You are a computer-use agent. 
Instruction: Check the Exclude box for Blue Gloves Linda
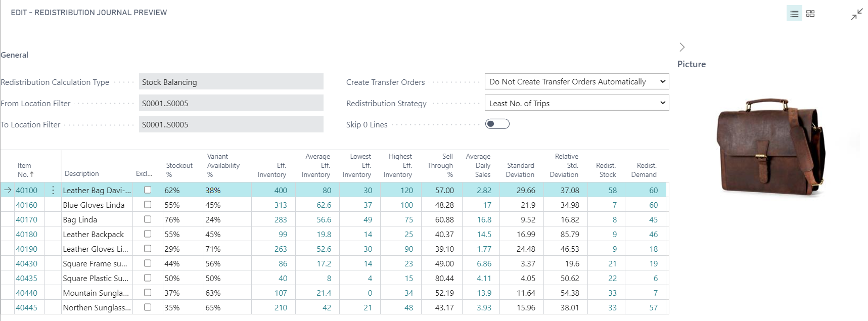[x=148, y=205]
